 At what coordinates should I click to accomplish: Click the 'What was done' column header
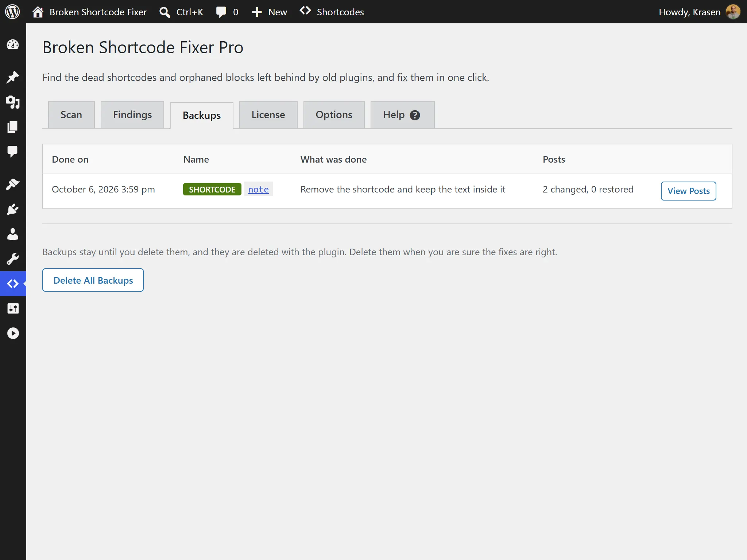[333, 159]
